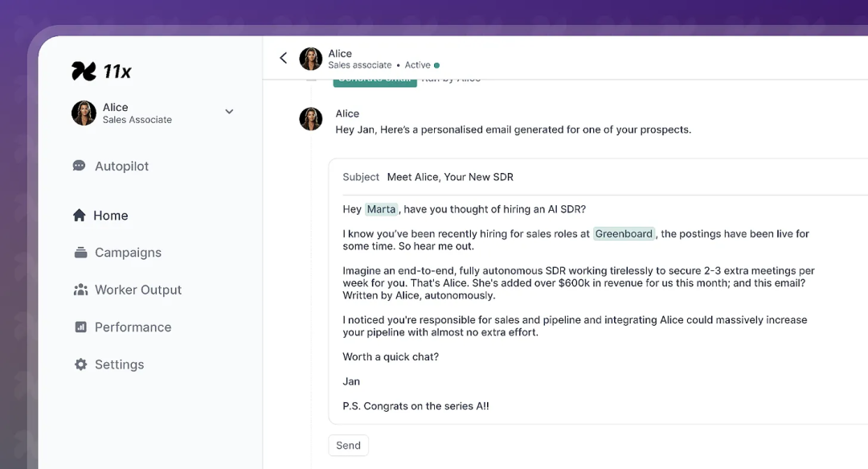Screen dimensions: 868x469
Task: Click the Home house icon
Action: (79, 215)
